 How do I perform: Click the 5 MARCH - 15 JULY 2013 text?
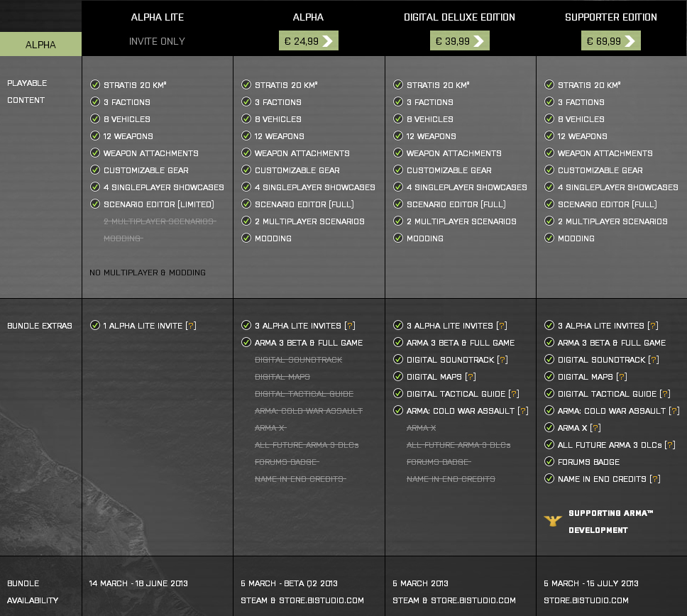(x=591, y=583)
